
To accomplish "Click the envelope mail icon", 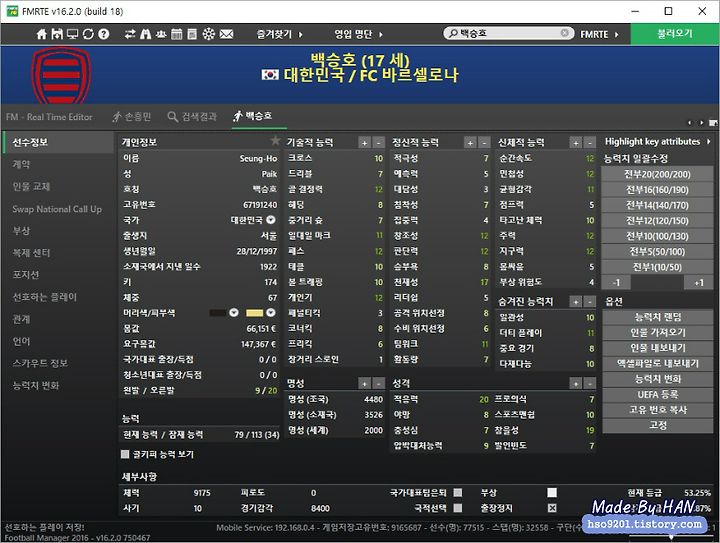I will pos(226,34).
